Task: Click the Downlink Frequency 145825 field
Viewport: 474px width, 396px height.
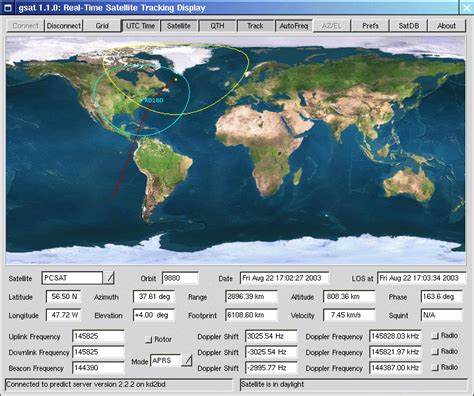Action: coord(98,352)
